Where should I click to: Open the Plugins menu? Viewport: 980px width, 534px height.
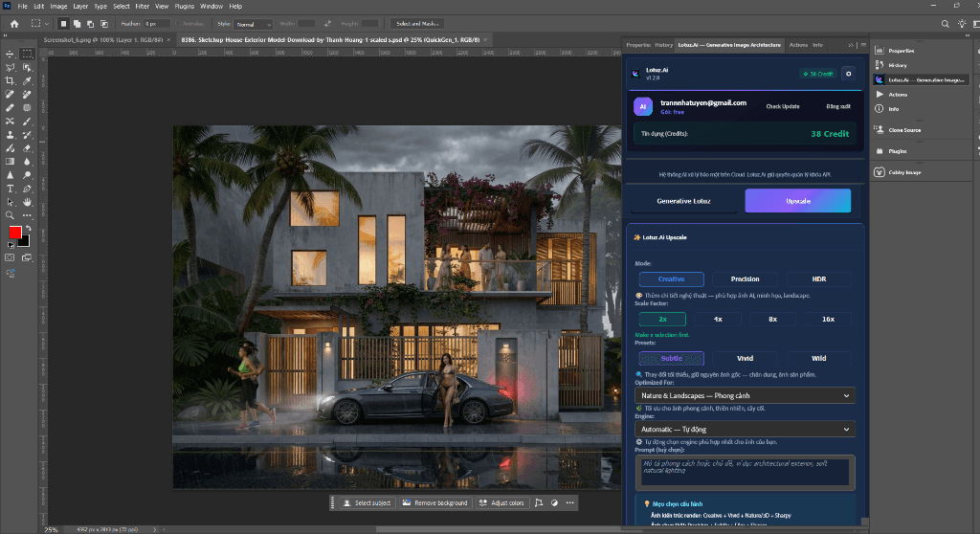tap(185, 7)
